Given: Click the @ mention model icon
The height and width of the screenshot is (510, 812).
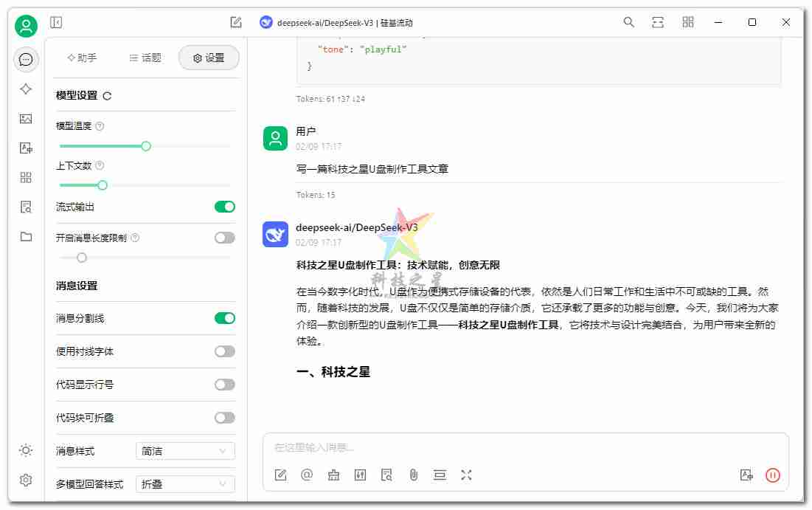Looking at the screenshot, I should [307, 475].
